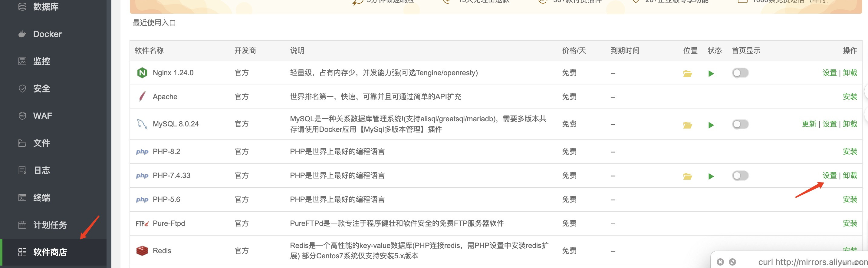868x268 pixels.
Task: Click the 价格/天 column header
Action: pos(574,51)
